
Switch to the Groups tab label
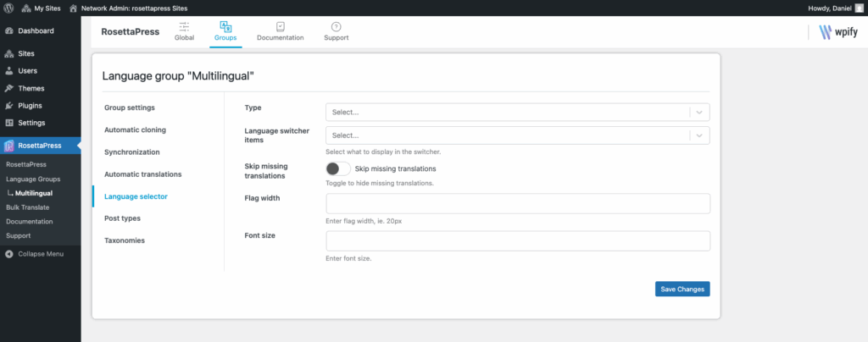(225, 37)
